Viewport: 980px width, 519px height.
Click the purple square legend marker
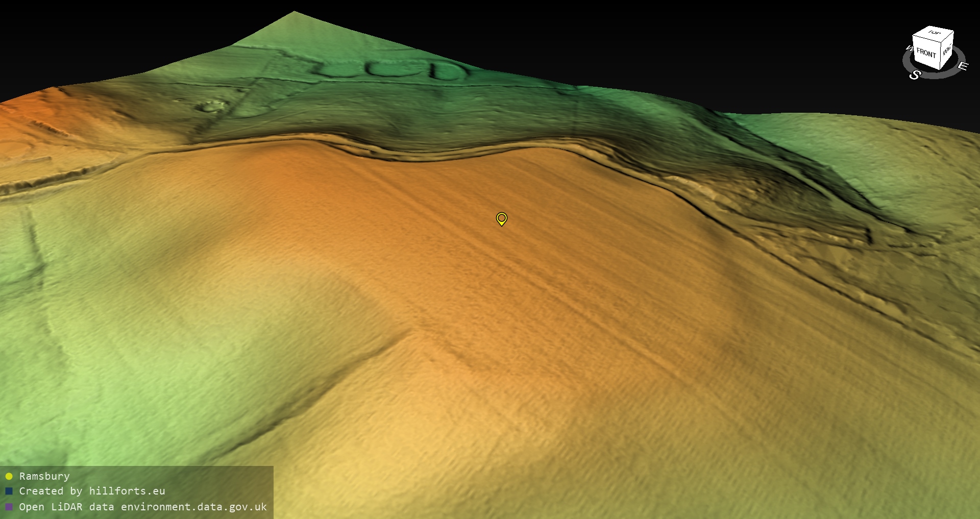9,507
